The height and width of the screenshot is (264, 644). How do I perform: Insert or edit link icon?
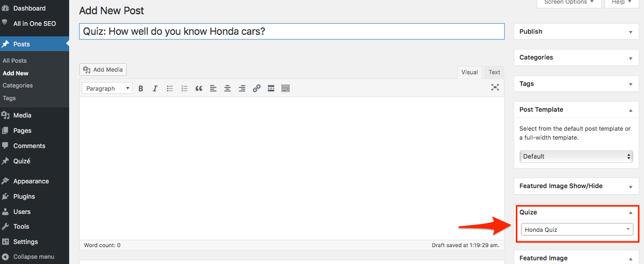(257, 89)
